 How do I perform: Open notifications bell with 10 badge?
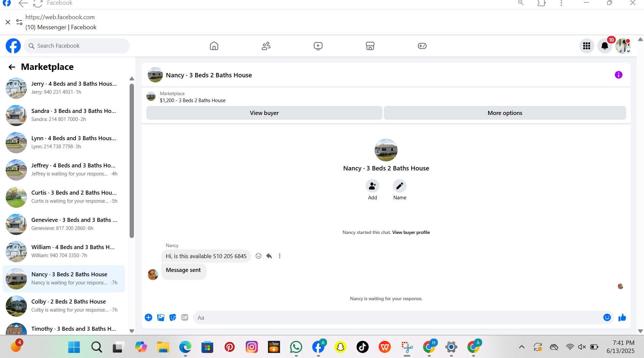click(x=605, y=46)
